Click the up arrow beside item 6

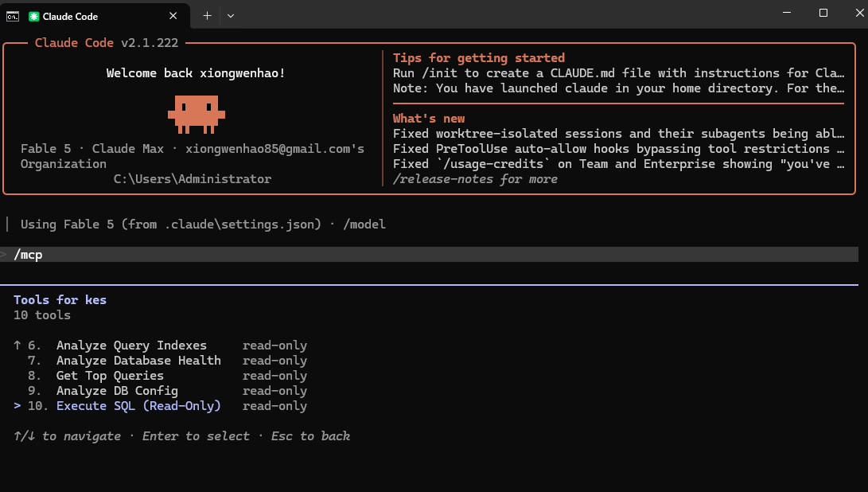point(18,346)
